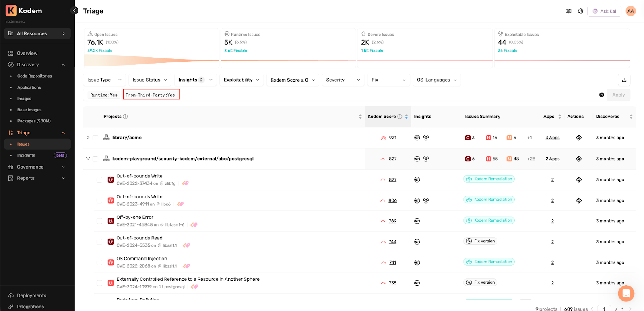644x311 pixels.
Task: Click the Apply filters button
Action: click(618, 95)
